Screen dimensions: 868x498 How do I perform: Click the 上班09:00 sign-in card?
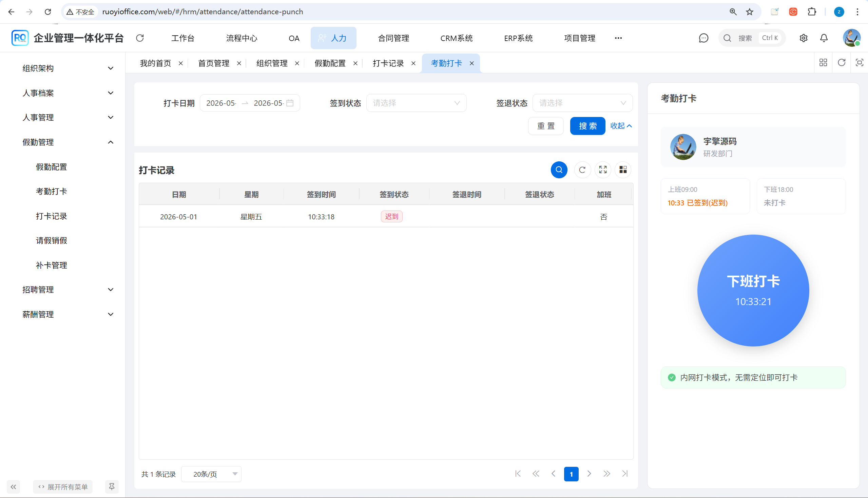pos(705,196)
